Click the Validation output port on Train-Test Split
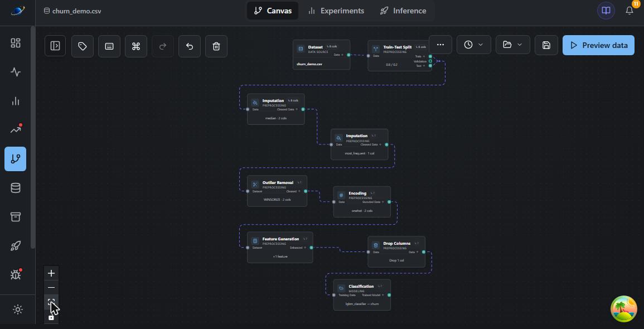The width and height of the screenshot is (644, 329). tap(430, 61)
